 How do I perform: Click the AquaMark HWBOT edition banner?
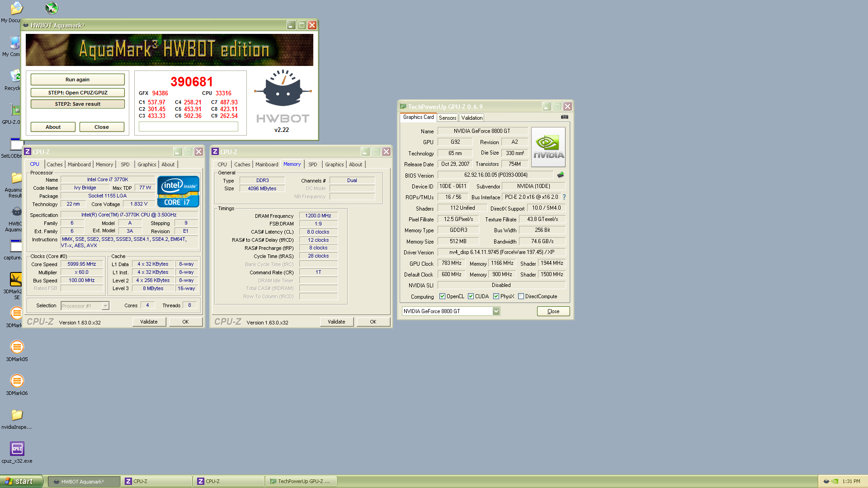pyautogui.click(x=170, y=50)
